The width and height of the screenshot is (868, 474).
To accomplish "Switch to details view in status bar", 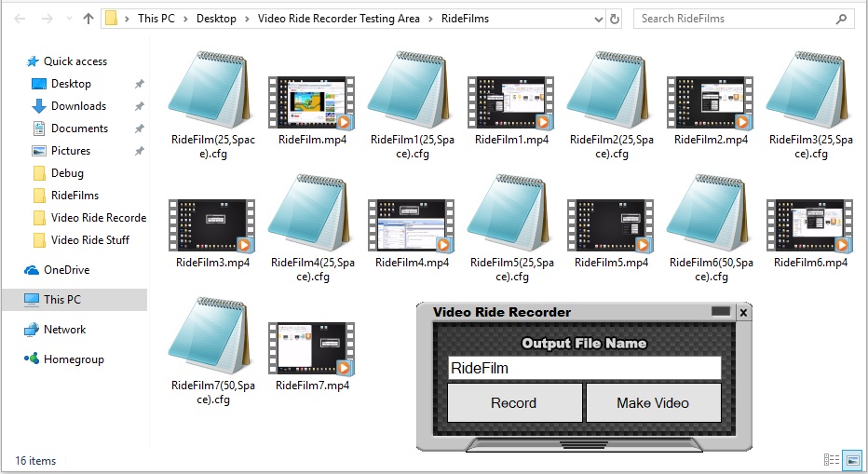I will pyautogui.click(x=832, y=460).
